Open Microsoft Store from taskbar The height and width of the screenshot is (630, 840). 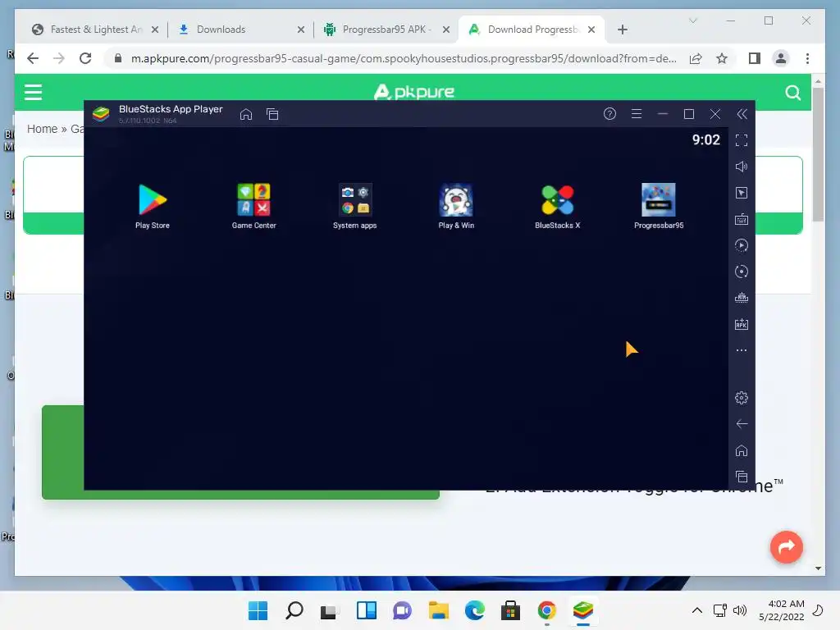510,610
